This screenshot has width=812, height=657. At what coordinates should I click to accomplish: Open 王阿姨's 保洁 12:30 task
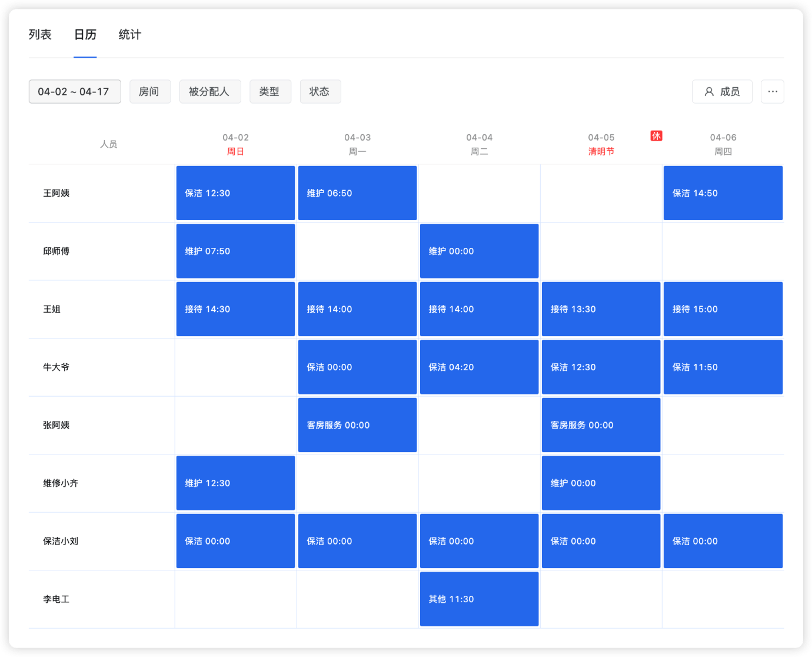[x=235, y=193]
